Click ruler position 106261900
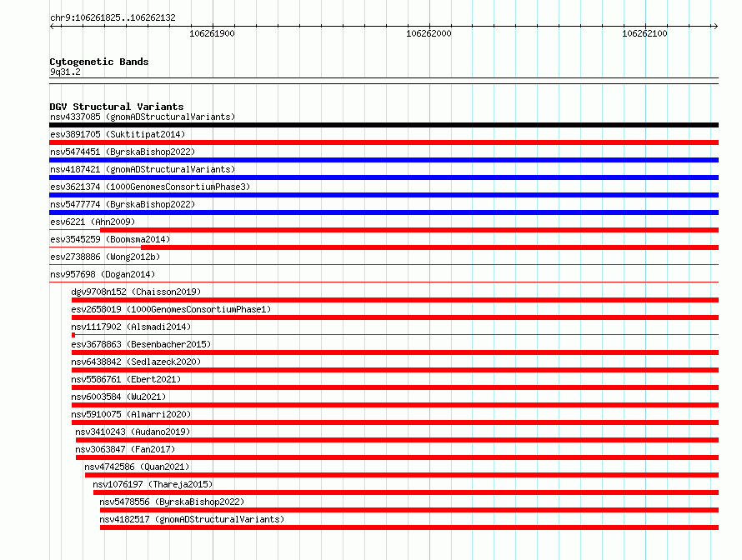742x560 pixels. coord(212,33)
